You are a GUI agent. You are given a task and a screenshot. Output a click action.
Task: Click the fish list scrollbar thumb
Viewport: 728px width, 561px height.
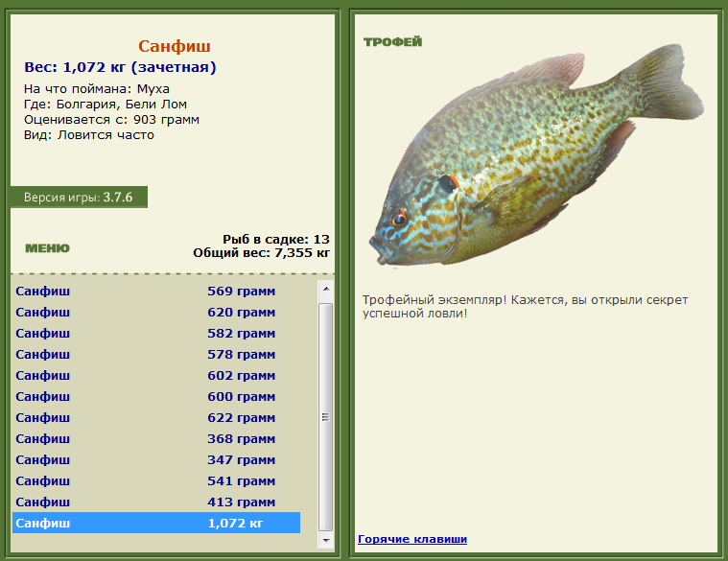(326, 417)
